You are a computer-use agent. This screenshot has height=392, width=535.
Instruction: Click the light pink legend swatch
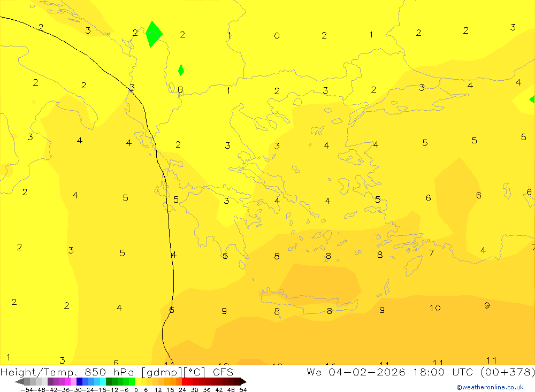74,381
